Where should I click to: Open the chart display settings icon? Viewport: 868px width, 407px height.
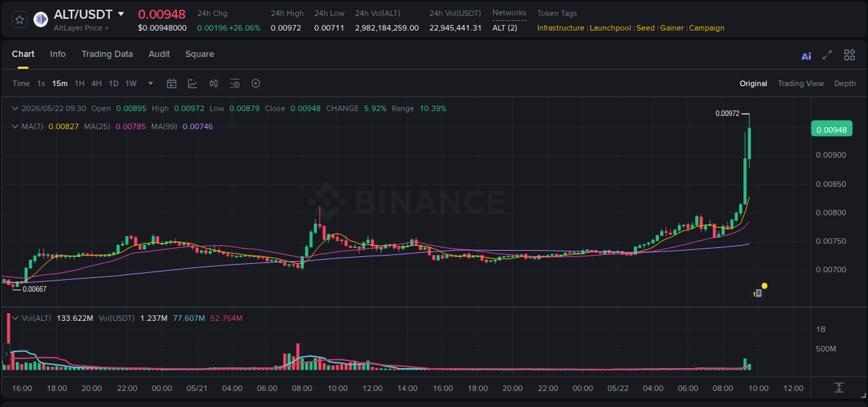pos(235,83)
